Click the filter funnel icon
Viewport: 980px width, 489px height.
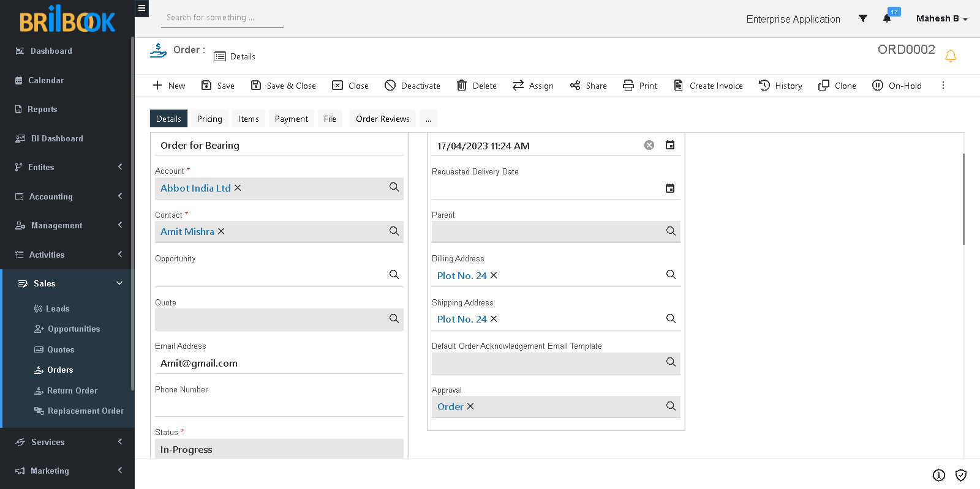pyautogui.click(x=863, y=18)
